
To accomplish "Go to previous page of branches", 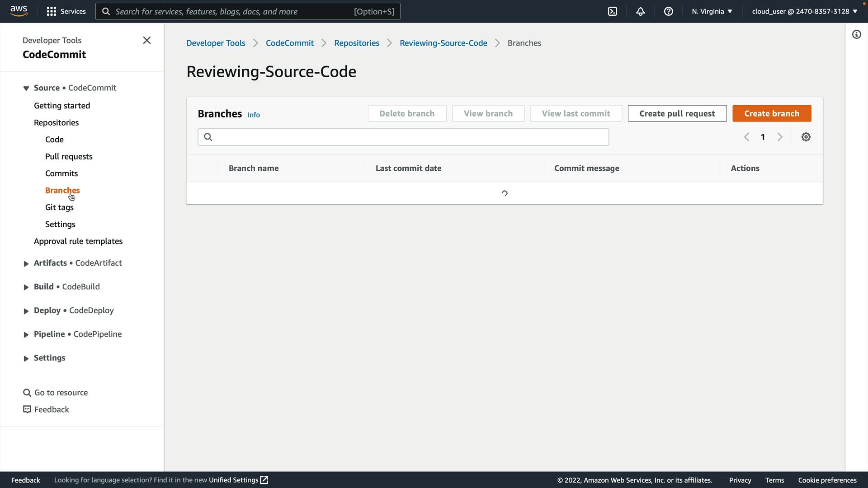I will pos(746,137).
